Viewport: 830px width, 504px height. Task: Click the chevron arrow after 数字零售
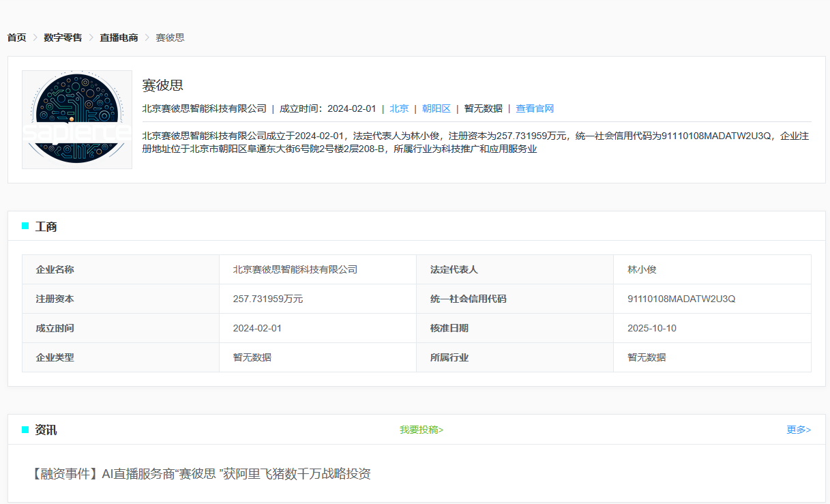[x=91, y=38]
